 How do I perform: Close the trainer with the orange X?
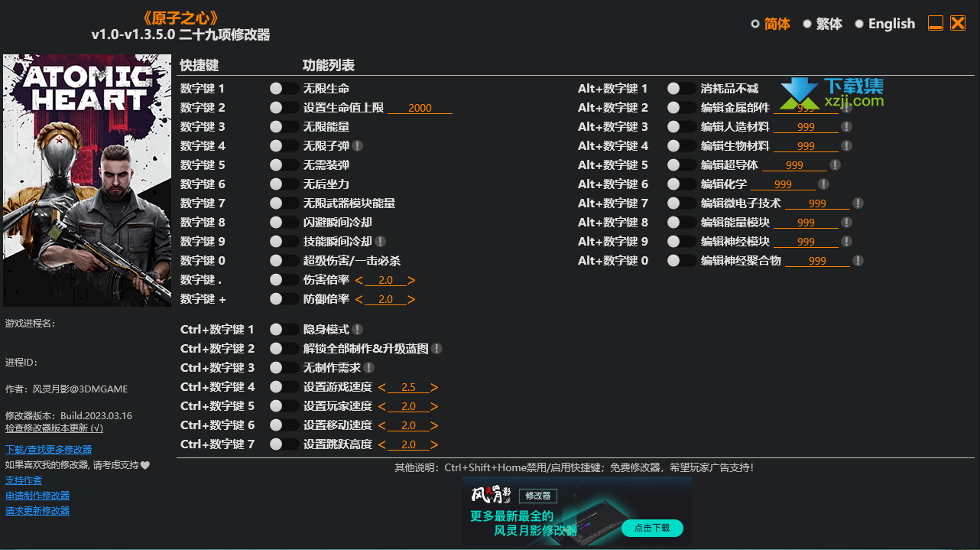click(958, 23)
